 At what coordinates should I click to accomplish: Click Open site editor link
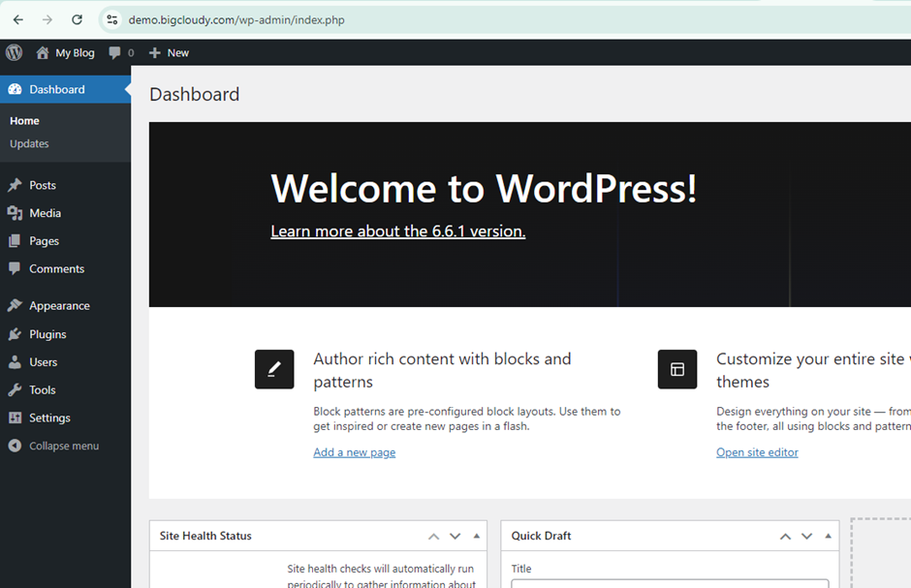pos(757,452)
